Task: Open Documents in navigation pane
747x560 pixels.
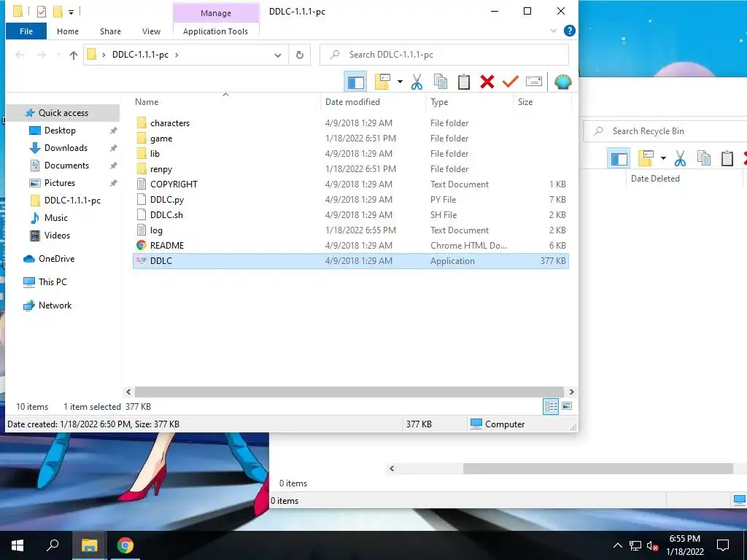Action: click(66, 166)
